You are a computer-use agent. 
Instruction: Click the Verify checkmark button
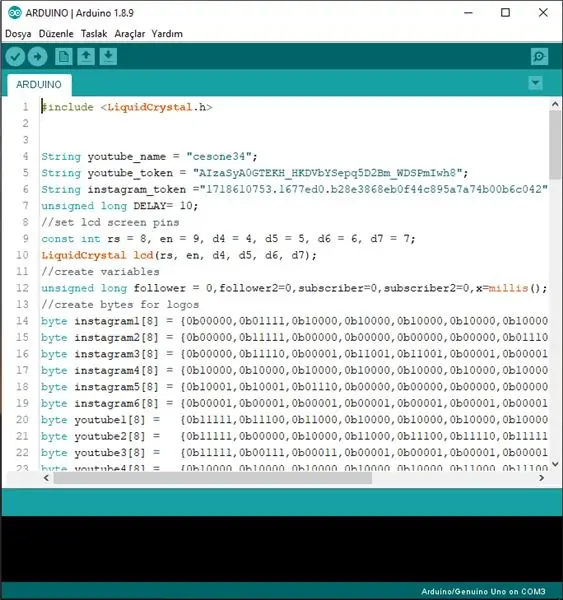(x=15, y=57)
